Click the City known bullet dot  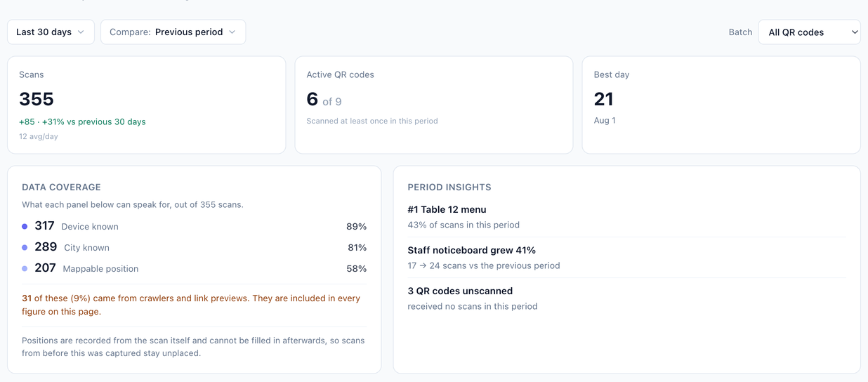[x=25, y=248]
